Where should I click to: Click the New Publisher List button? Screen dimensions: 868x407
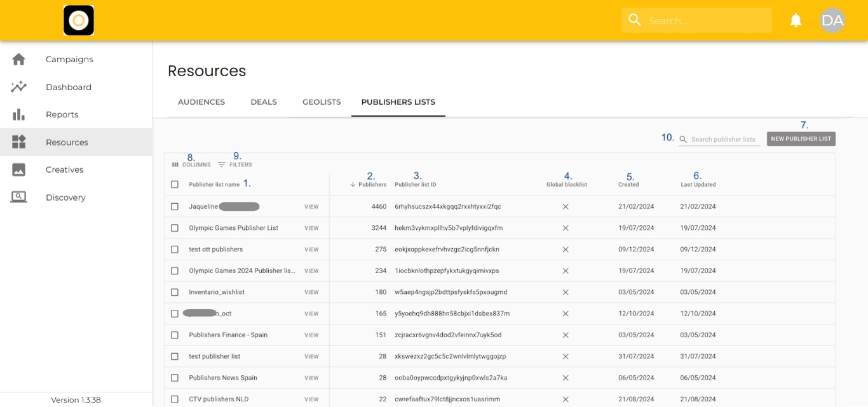point(801,139)
